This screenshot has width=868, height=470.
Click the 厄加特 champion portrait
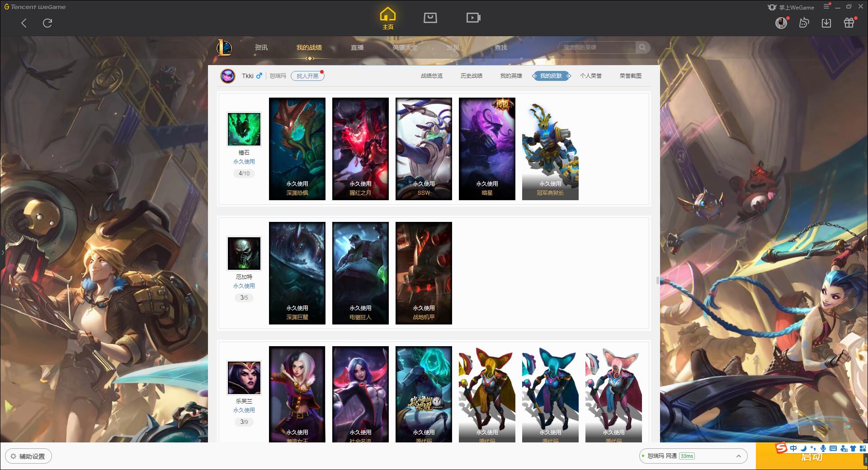pyautogui.click(x=244, y=253)
